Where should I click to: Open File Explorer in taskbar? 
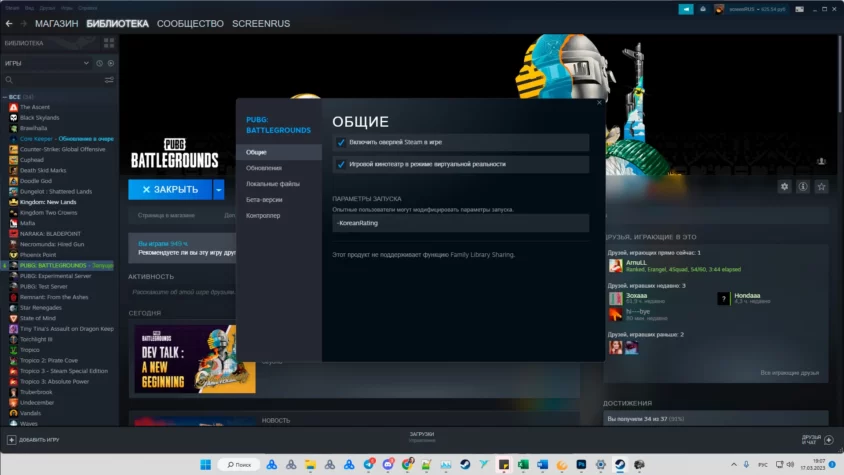pyautogui.click(x=310, y=465)
